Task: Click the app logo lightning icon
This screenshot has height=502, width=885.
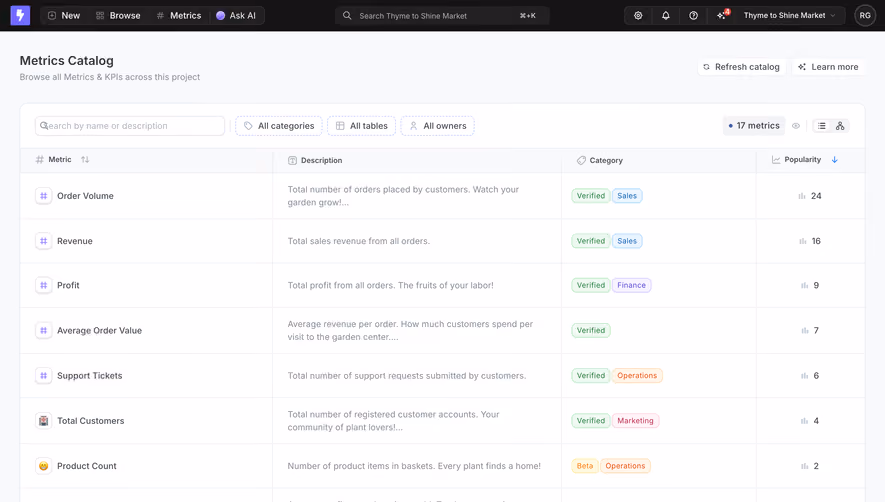Action: (x=20, y=15)
